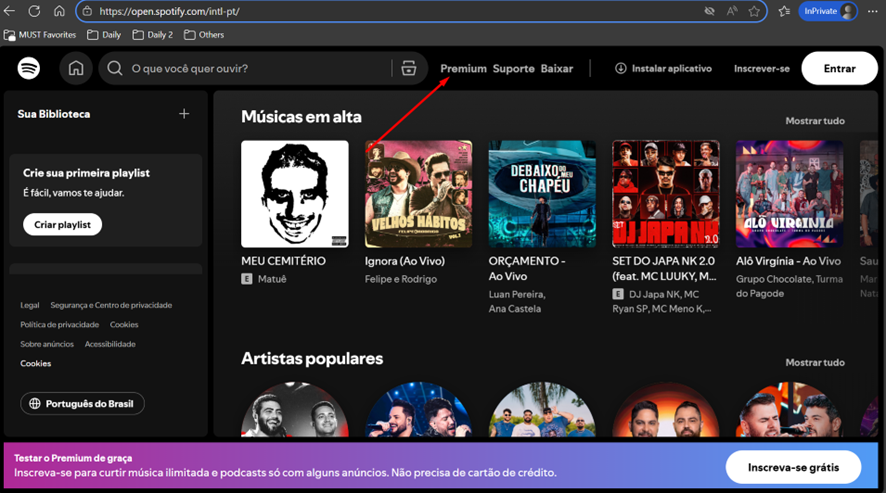
Task: Click the first popular artist circular photo
Action: (x=295, y=409)
